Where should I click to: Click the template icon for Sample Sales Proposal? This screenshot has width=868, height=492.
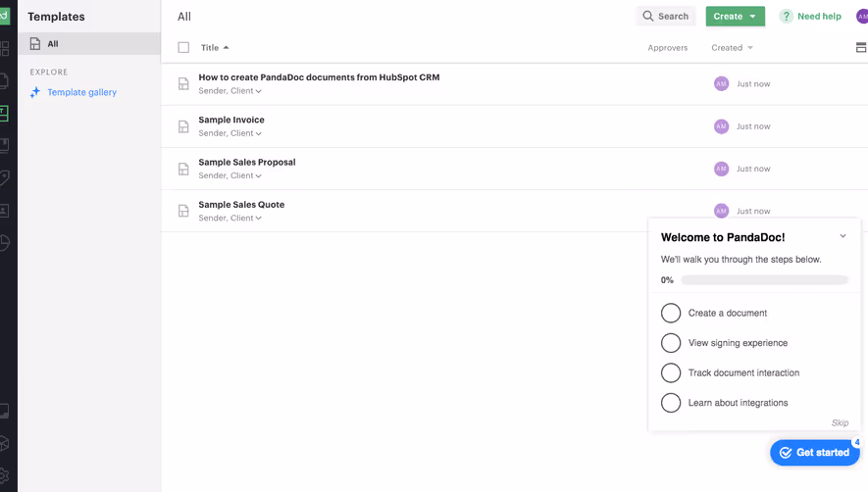tap(183, 169)
